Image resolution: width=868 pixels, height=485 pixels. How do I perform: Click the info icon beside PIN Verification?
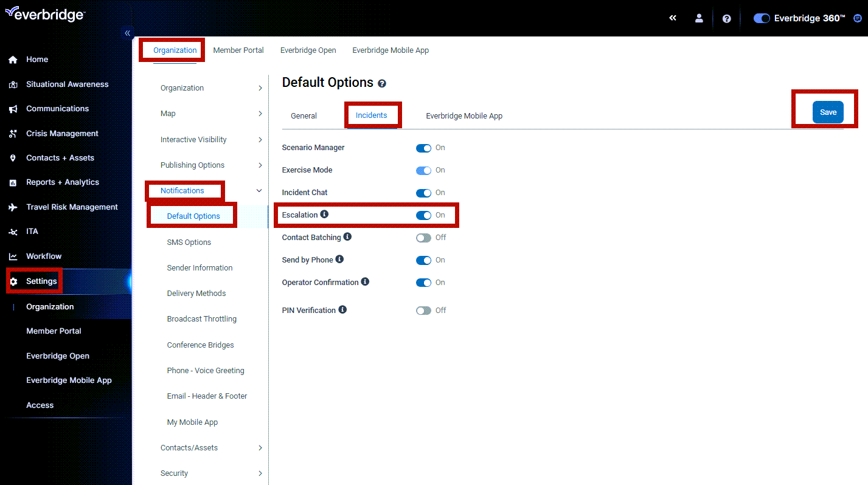click(342, 309)
